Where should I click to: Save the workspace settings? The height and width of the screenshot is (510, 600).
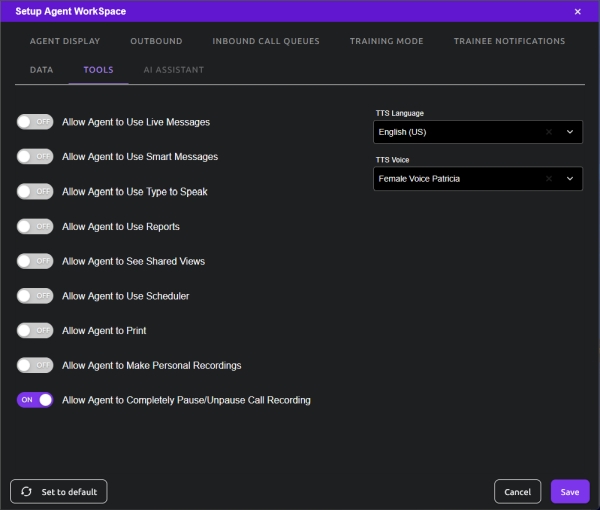click(x=570, y=492)
